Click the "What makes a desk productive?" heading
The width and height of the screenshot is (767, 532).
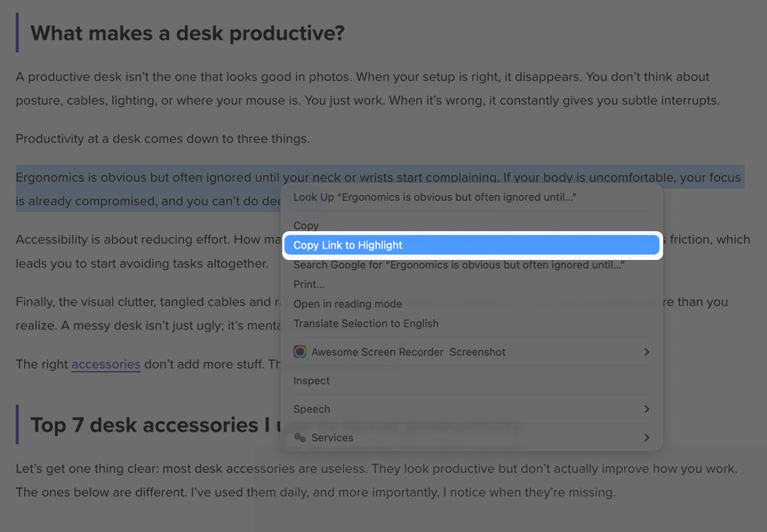[x=187, y=34]
